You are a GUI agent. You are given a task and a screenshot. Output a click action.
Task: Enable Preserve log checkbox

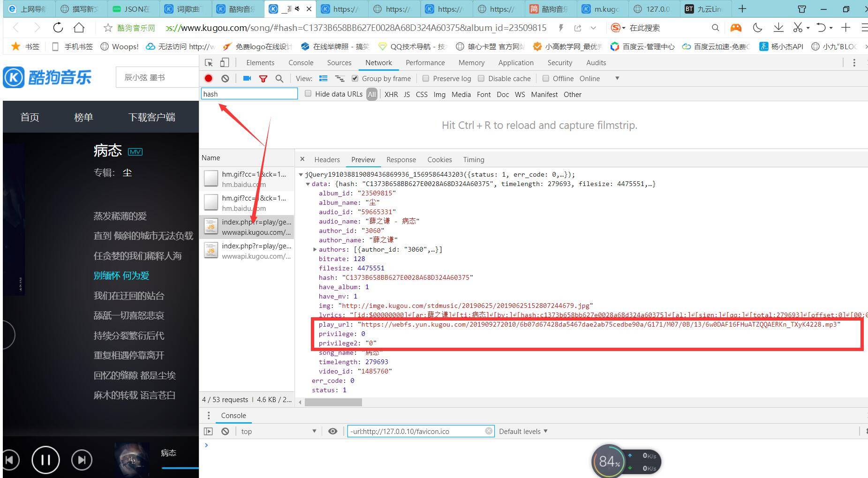coord(426,78)
